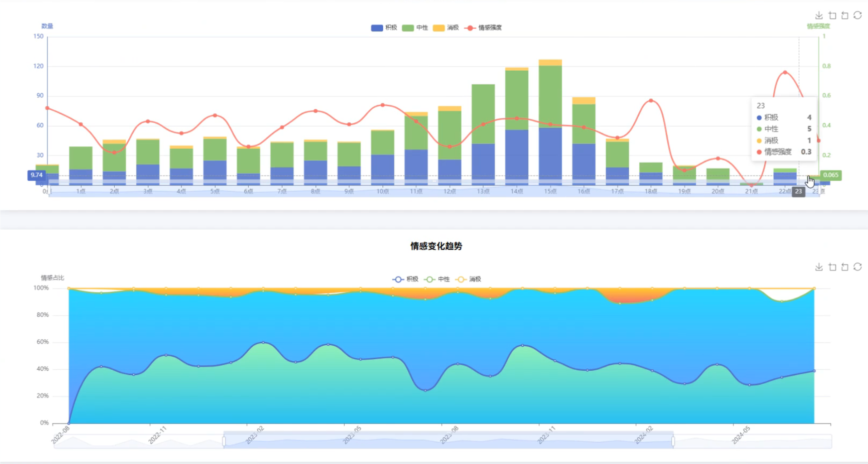Click zoom reset on 情感变化趋势 chart
Image resolution: width=868 pixels, height=464 pixels.
845,267
